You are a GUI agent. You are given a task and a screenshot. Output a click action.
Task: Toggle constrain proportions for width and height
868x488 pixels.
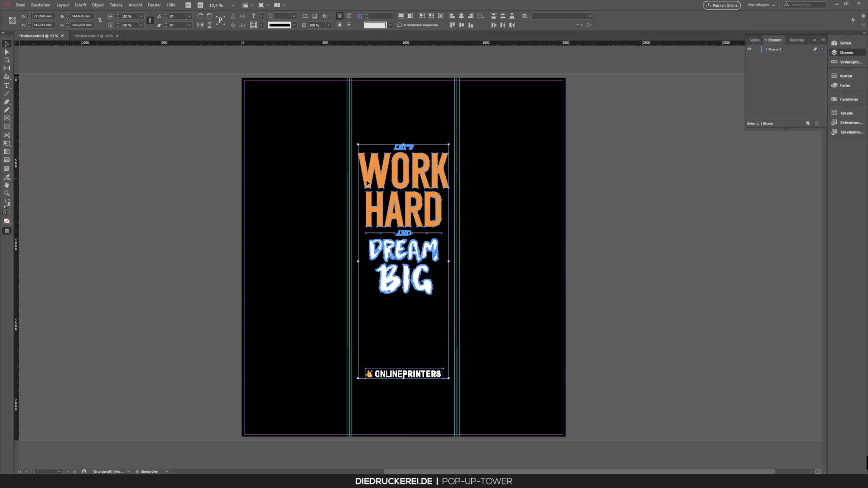coord(100,20)
